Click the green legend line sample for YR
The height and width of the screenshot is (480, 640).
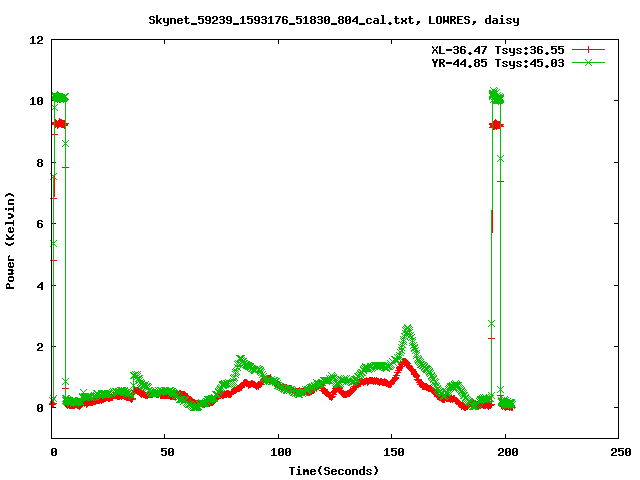pos(588,62)
